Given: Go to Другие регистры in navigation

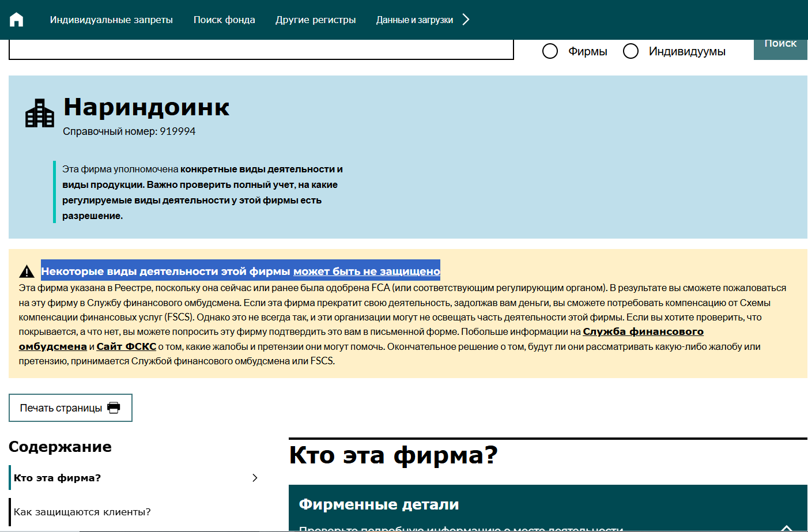Looking at the screenshot, I should coord(315,20).
